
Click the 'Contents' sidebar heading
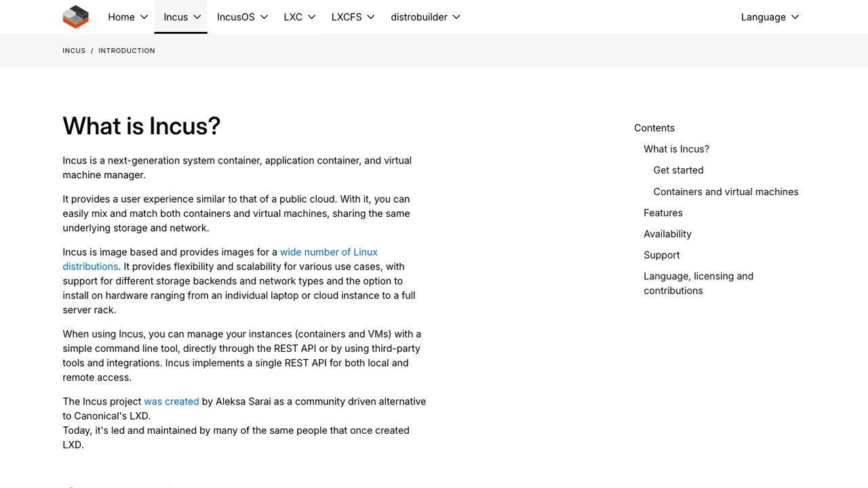coord(654,128)
